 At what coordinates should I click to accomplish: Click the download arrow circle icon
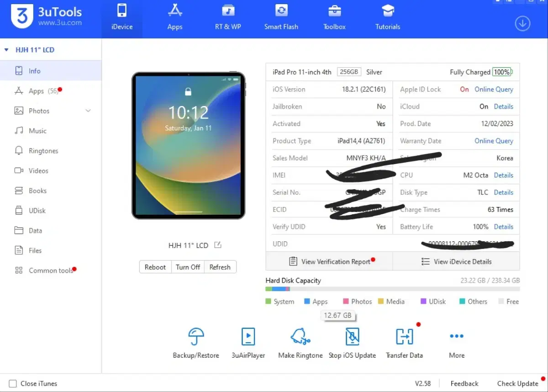click(x=522, y=23)
